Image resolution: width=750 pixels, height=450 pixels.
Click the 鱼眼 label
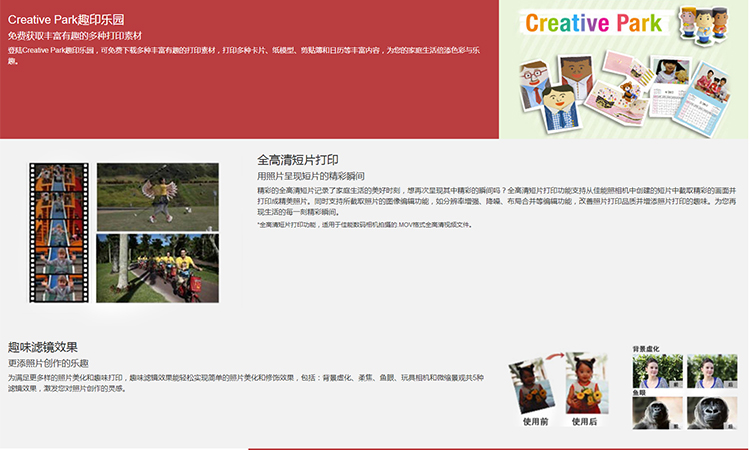point(640,392)
